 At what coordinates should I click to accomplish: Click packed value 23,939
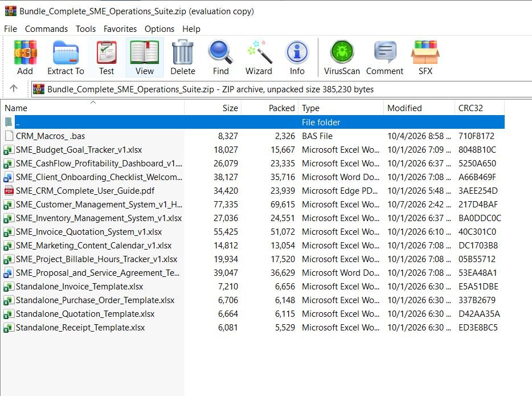(283, 191)
